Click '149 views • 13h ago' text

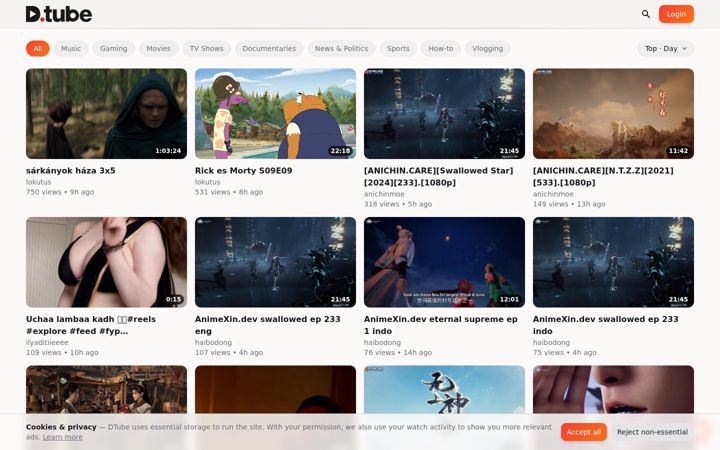tap(569, 204)
